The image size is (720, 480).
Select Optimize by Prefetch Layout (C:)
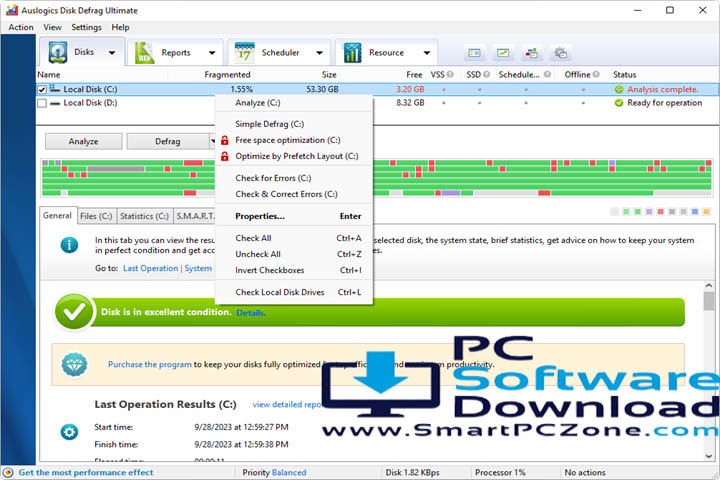[x=294, y=156]
